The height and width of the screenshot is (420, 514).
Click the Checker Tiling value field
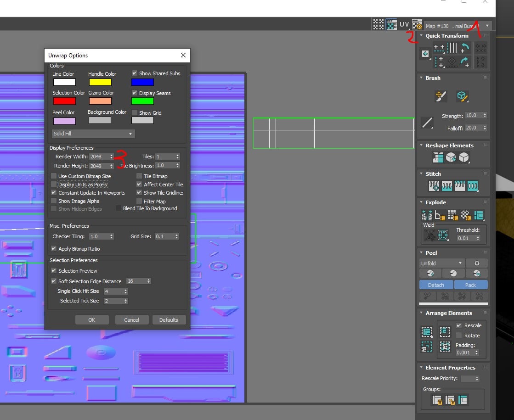click(x=99, y=236)
